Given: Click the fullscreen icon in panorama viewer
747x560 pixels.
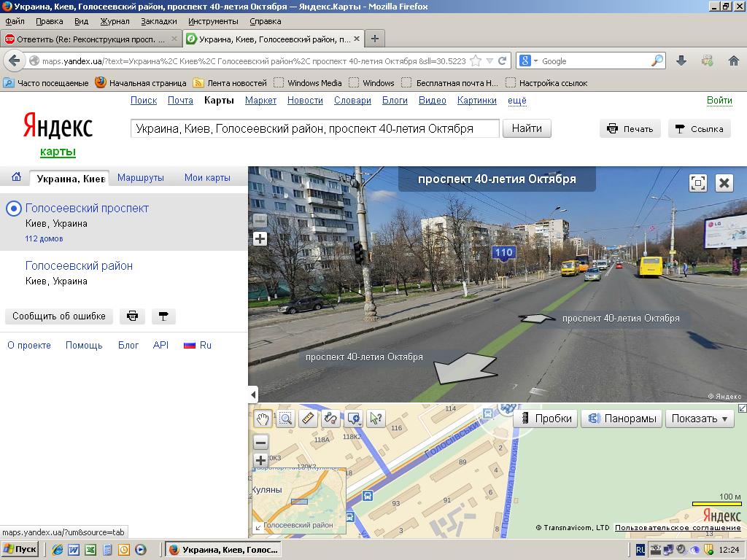Looking at the screenshot, I should pos(698,182).
